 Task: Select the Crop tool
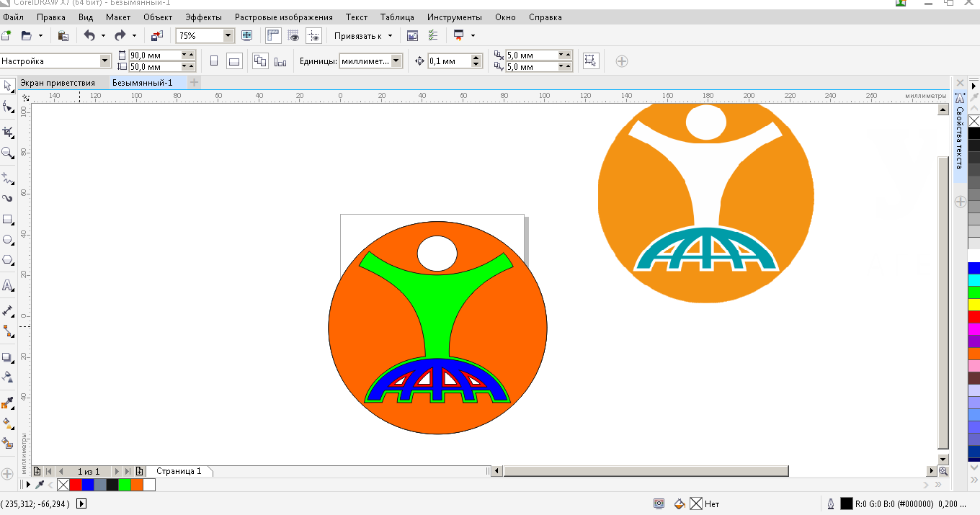[8, 133]
